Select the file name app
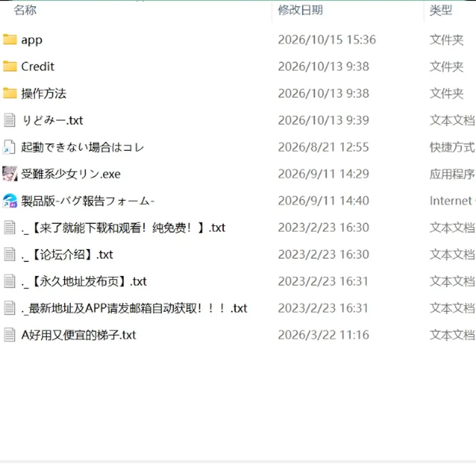The height and width of the screenshot is (464, 476). click(32, 40)
